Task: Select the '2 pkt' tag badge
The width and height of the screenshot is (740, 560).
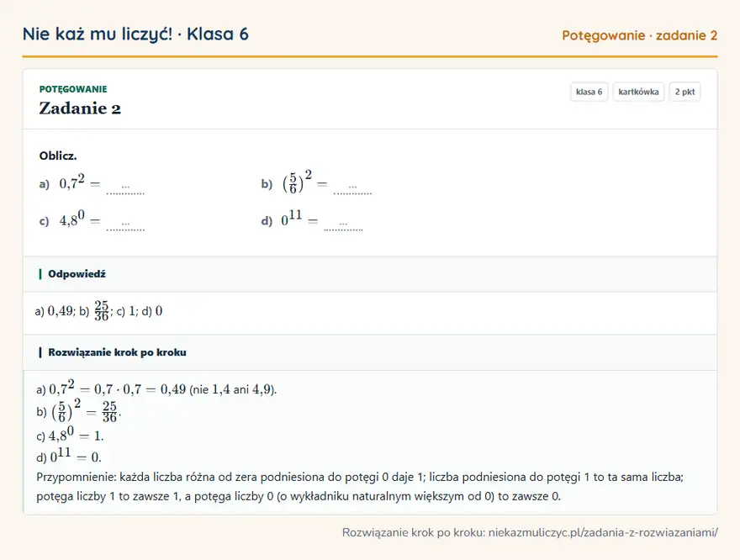Action: pyautogui.click(x=684, y=92)
